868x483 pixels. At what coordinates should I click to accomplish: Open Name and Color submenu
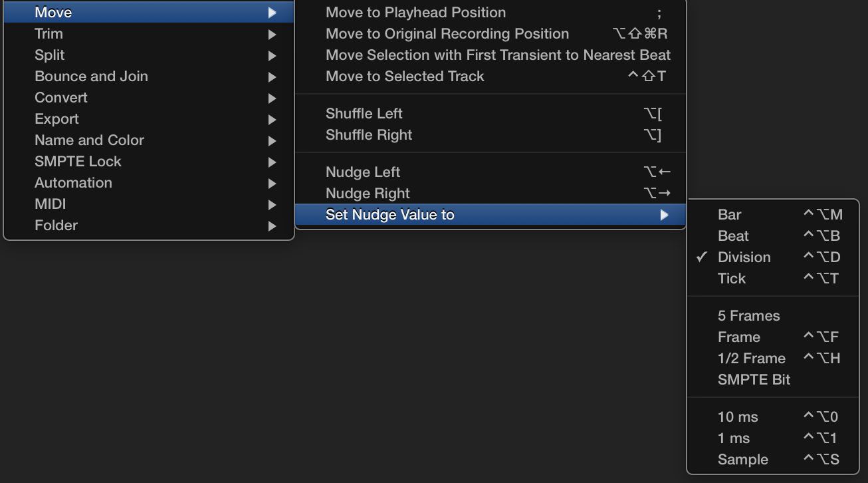[x=89, y=140]
